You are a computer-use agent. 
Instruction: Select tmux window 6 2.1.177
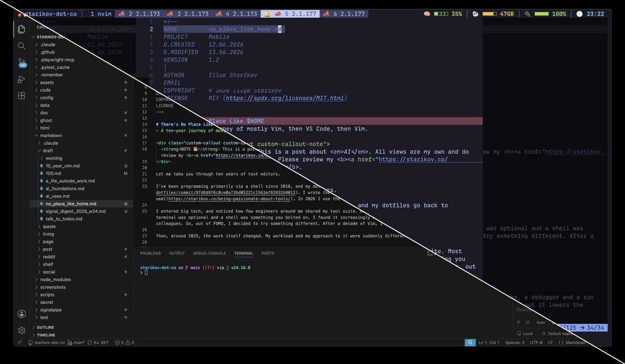click(344, 14)
